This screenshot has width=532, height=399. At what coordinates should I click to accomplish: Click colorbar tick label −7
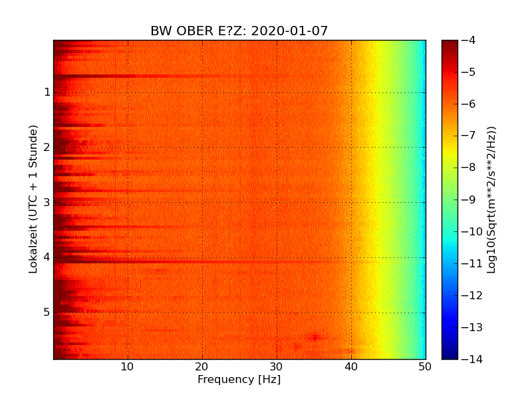click(x=469, y=136)
